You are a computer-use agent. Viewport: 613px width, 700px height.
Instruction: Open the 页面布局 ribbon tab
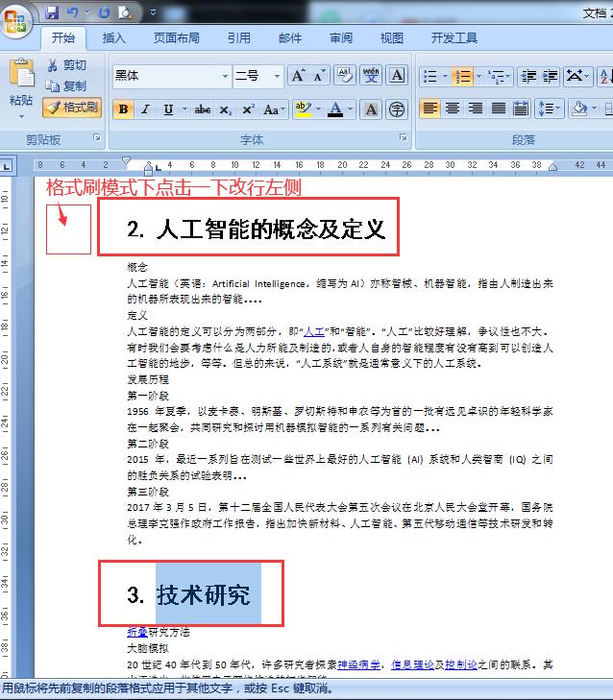point(177,38)
